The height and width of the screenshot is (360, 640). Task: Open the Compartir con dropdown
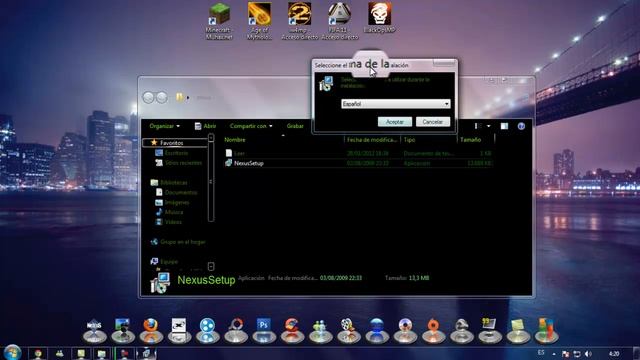[x=251, y=126]
